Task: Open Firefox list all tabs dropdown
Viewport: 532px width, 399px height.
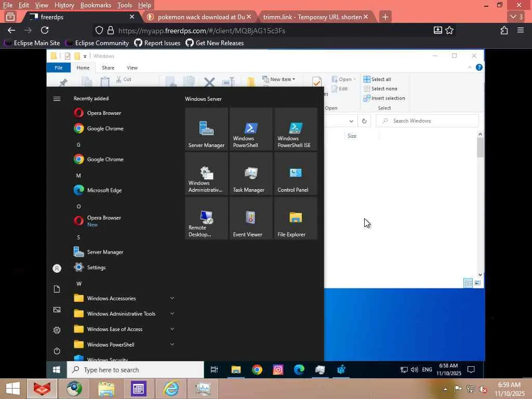Action: pos(517,17)
